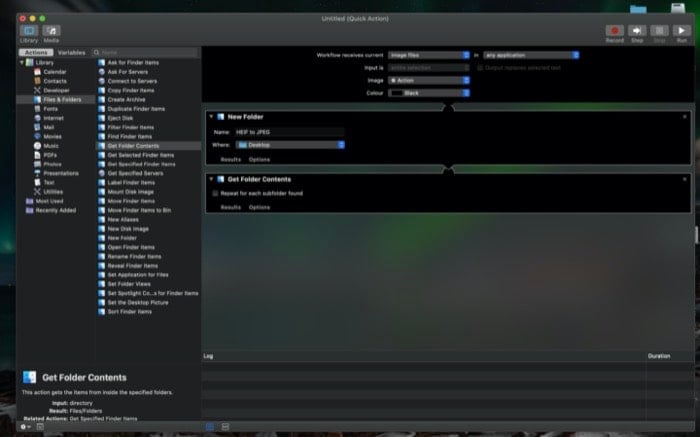Open the 'any application' dropdown
Image resolution: width=700 pixels, height=437 pixels.
[531, 55]
